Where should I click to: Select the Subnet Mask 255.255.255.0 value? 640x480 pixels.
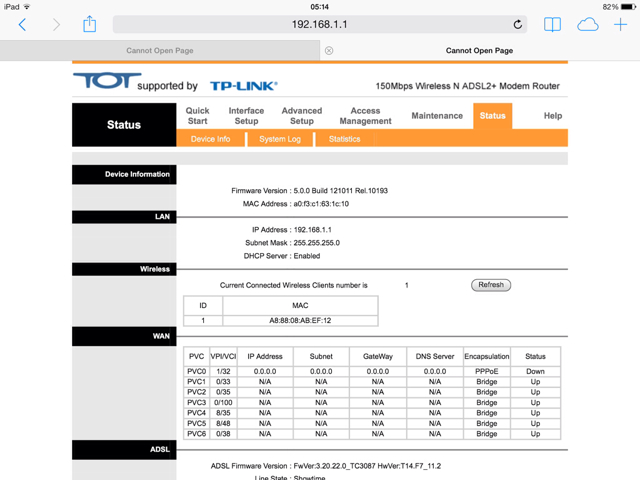pyautogui.click(x=317, y=243)
